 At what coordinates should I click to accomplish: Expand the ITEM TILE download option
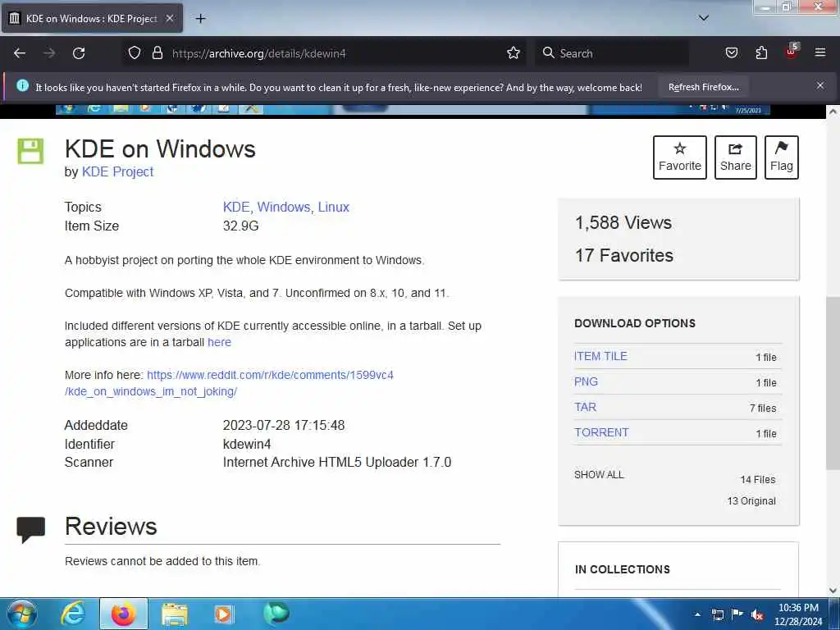600,356
